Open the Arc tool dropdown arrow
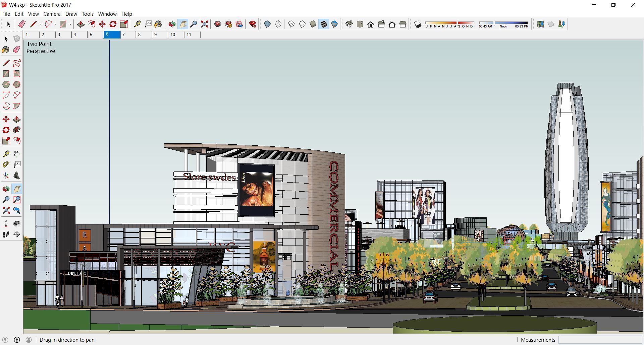644x345 pixels. click(x=55, y=24)
